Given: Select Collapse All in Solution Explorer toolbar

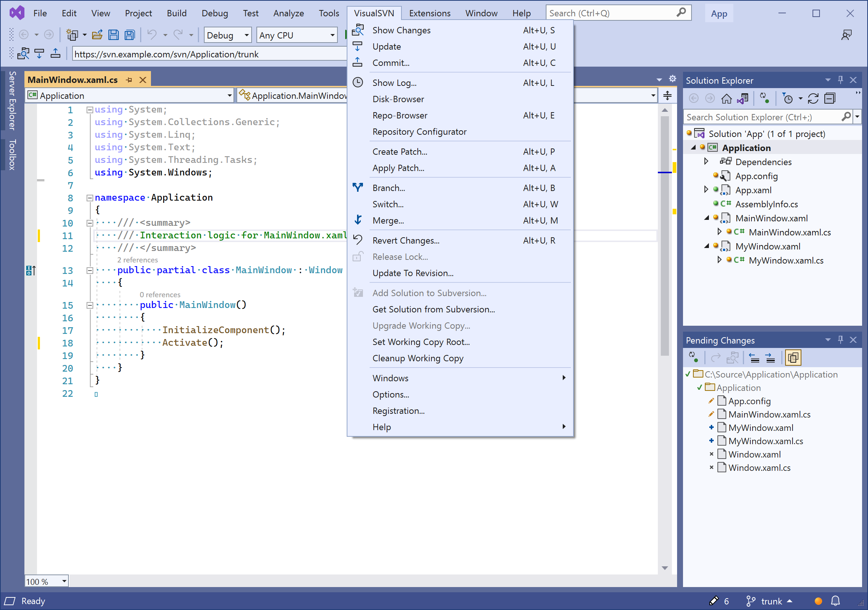Looking at the screenshot, I should [x=830, y=98].
